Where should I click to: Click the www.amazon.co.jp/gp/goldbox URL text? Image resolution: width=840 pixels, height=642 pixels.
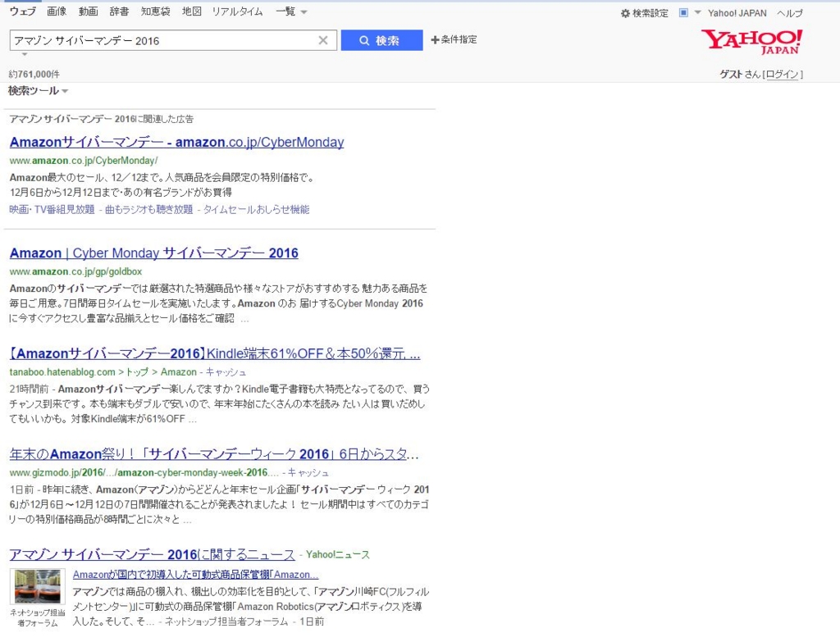[75, 271]
